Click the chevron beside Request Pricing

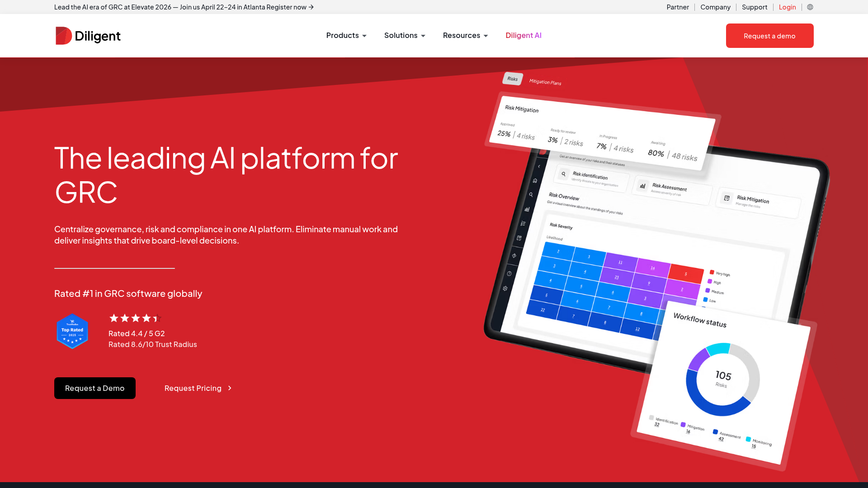pos(230,388)
